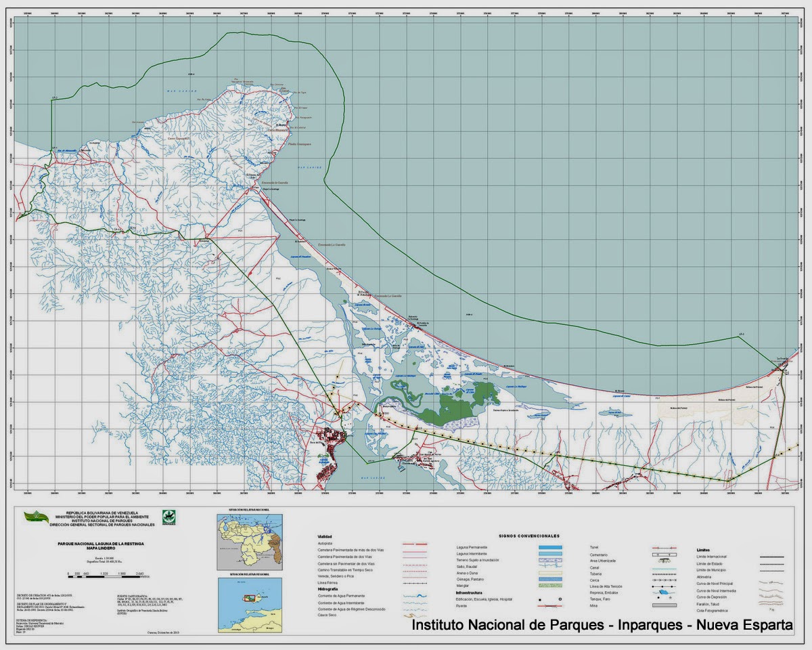Click the Línea de Alta Tensión symbol

tap(663, 585)
